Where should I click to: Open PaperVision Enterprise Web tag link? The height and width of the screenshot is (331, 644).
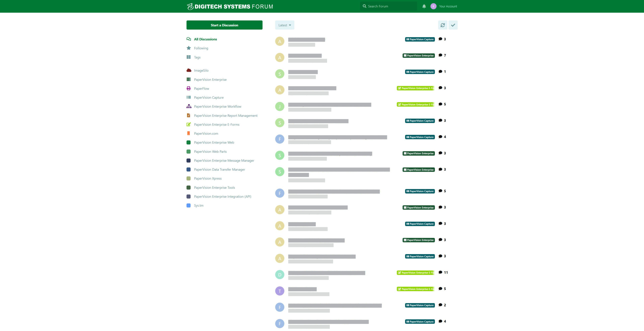click(214, 142)
